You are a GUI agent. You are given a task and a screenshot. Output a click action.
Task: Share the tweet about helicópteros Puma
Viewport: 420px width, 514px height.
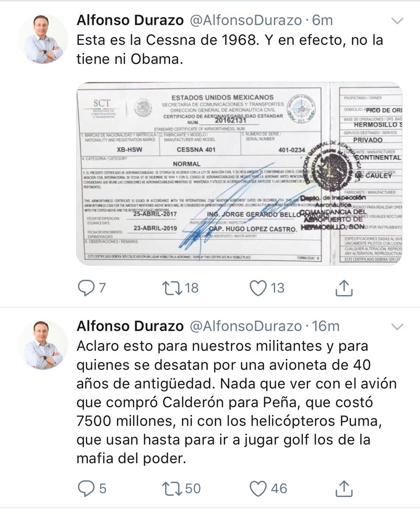[x=344, y=488]
